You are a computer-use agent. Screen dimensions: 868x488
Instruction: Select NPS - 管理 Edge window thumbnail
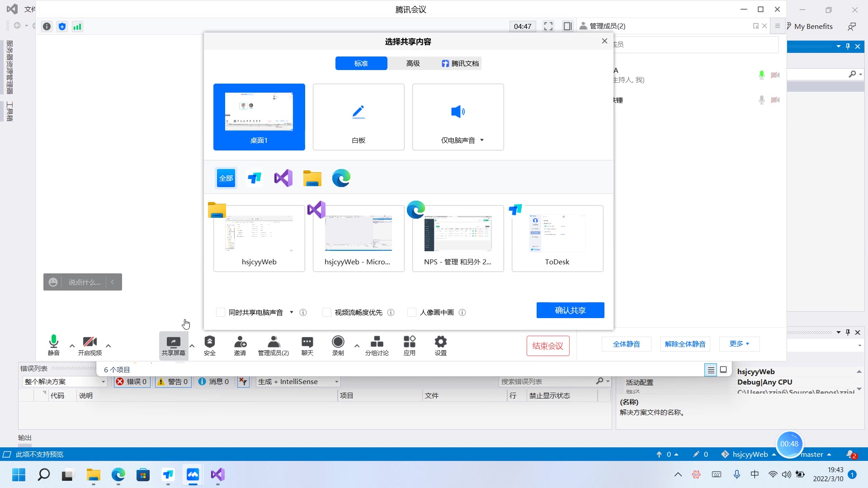coord(458,239)
